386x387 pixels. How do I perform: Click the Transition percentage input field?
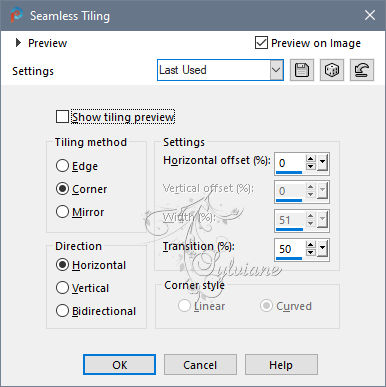[x=289, y=249]
